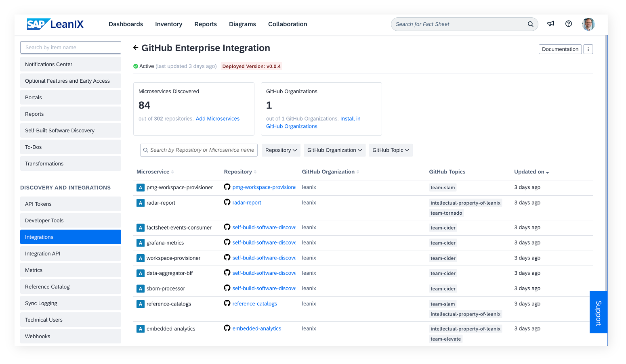Open the Dashboards menu
The width and height of the screenshot is (626, 364).
tap(126, 24)
